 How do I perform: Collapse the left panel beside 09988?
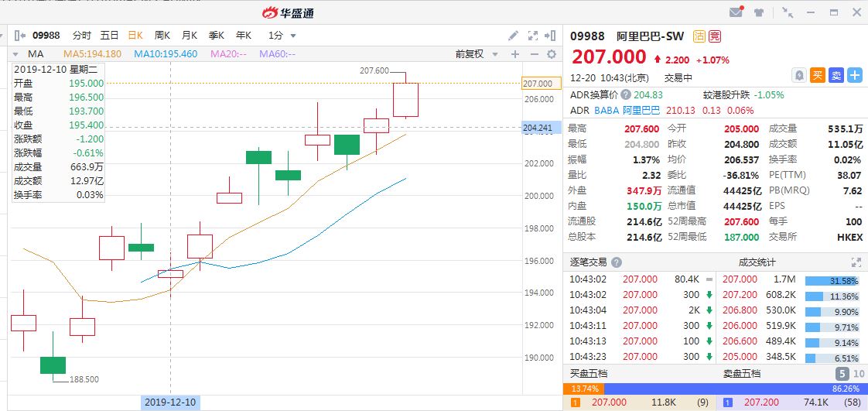[x=20, y=36]
